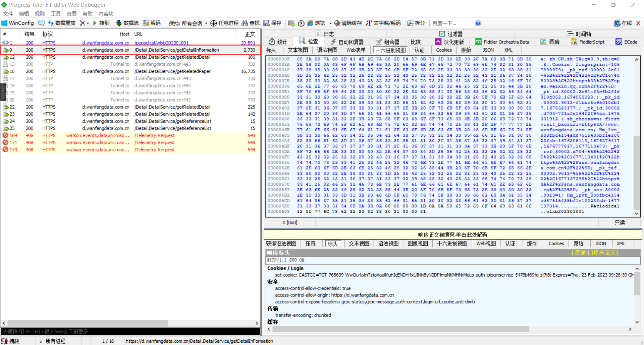Viewport: 644px width, 345px height.
Task: Click the 拆分 tearoff button
Action: (x=416, y=23)
